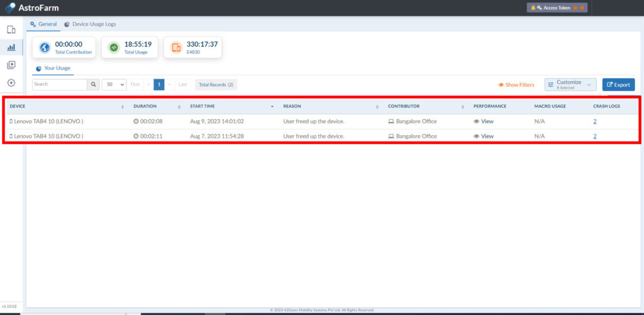This screenshot has width=644, height=315.
Task: Click the PERFORMANCE column header
Action: [x=489, y=106]
